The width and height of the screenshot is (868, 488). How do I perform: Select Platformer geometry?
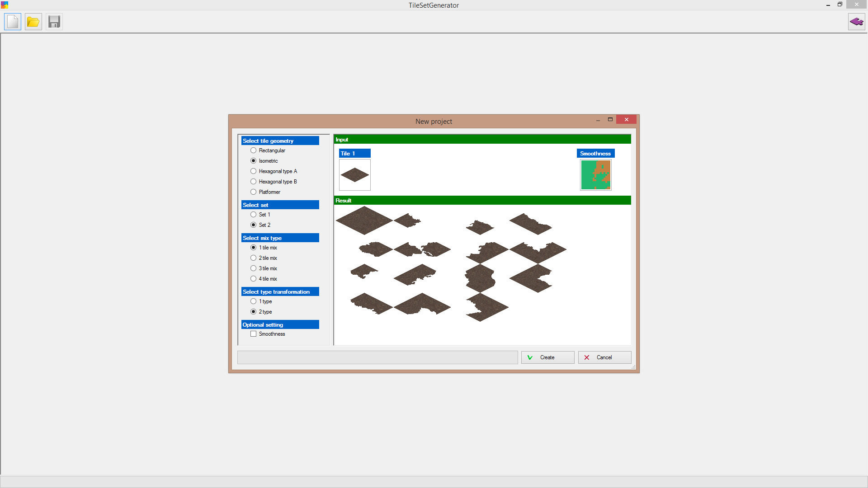254,192
